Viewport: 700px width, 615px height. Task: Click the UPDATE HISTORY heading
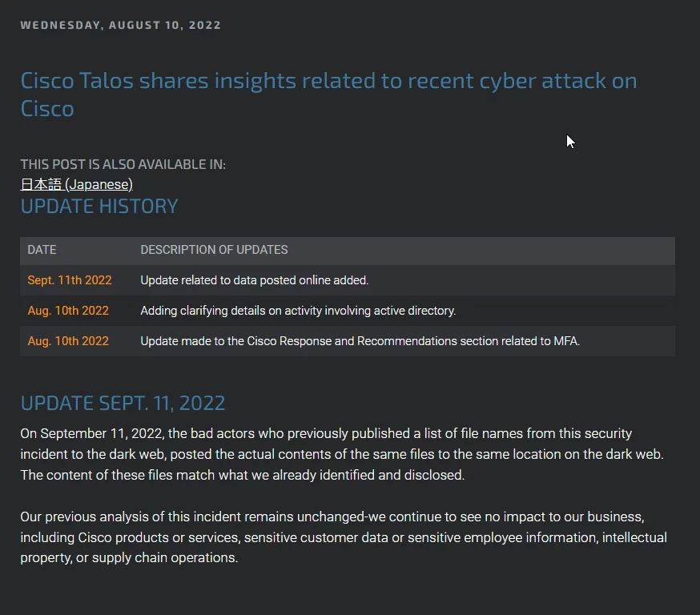tap(99, 207)
